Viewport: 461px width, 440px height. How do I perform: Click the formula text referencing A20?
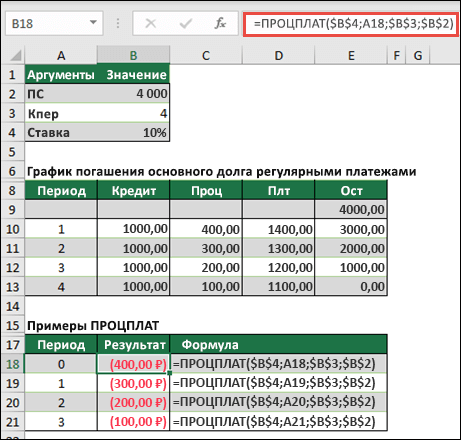coord(274,402)
